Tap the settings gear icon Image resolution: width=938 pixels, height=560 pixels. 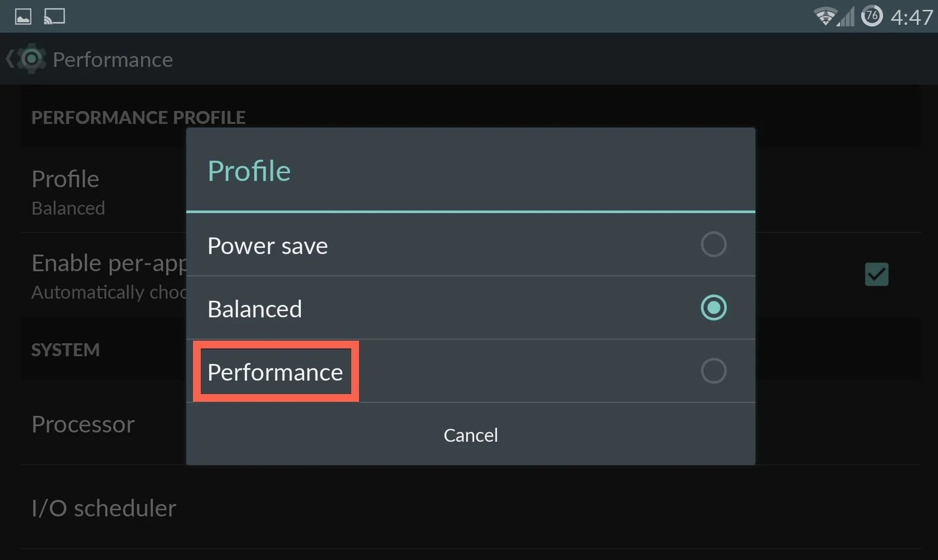click(x=32, y=59)
